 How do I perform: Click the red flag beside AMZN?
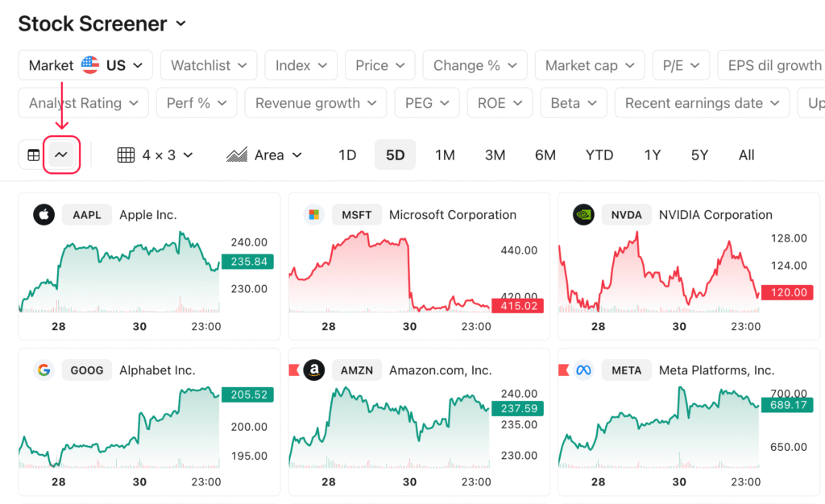(294, 370)
